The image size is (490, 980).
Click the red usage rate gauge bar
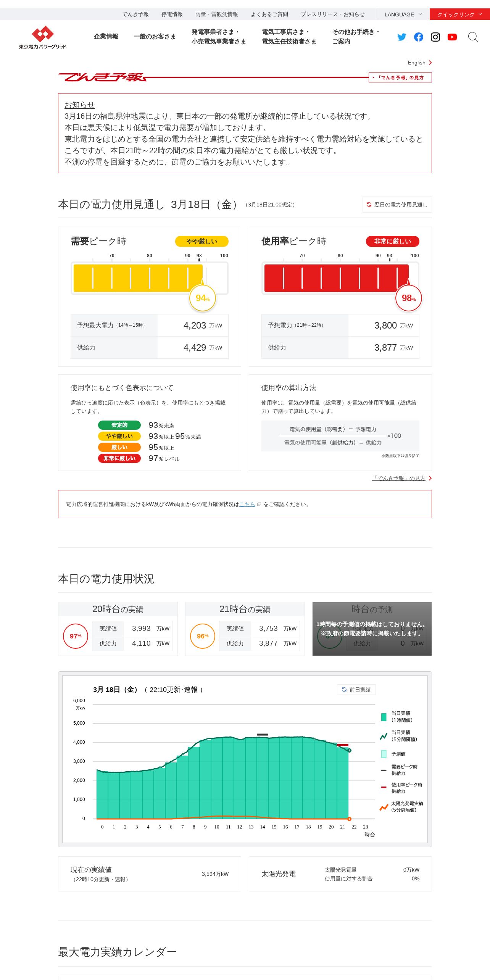(336, 278)
